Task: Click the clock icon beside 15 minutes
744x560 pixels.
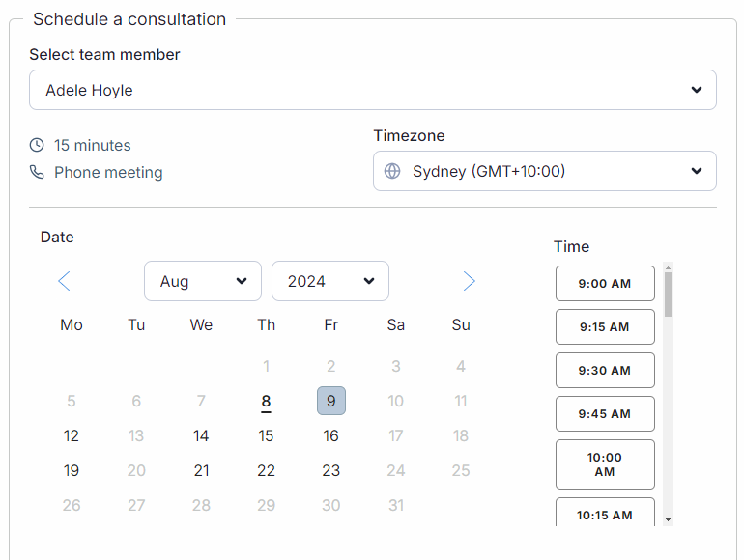Action: pyautogui.click(x=37, y=145)
